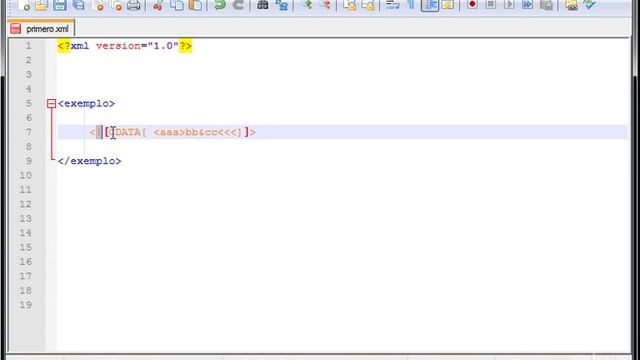Place cursor on the opening <exemplo> tag
Viewport: 640px width, 360px height.
tap(86, 104)
